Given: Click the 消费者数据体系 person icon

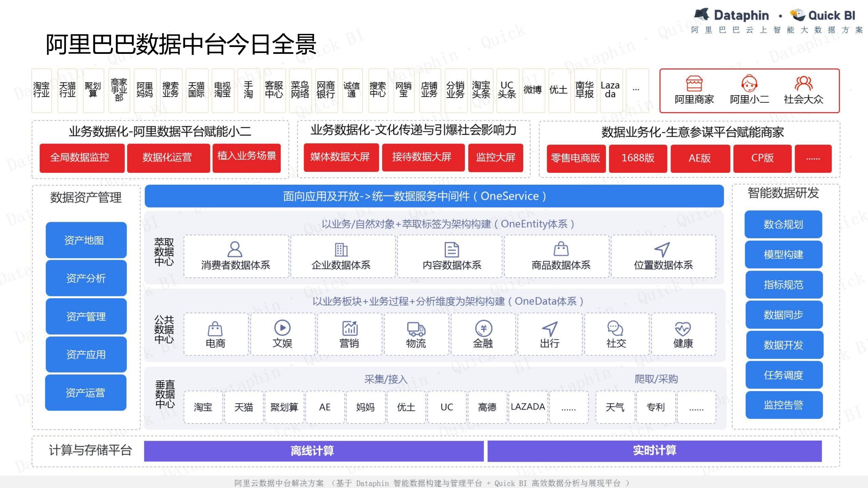Looking at the screenshot, I should coord(235,249).
